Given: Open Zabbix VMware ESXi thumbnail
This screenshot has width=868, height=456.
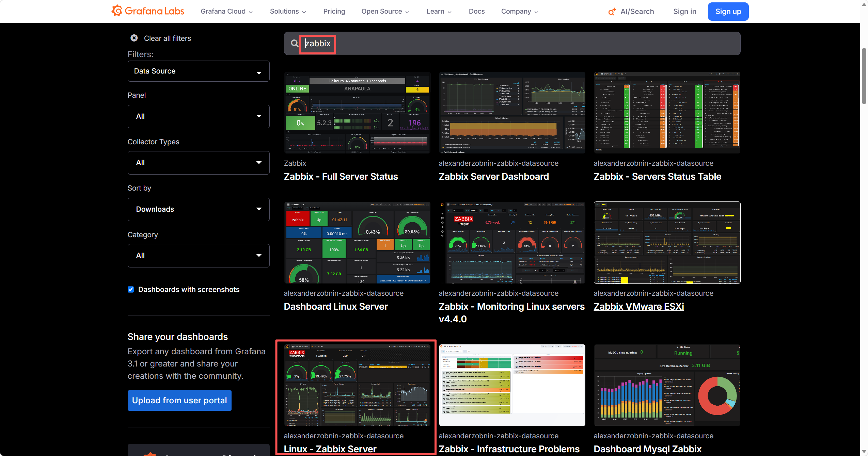Looking at the screenshot, I should pos(667,243).
